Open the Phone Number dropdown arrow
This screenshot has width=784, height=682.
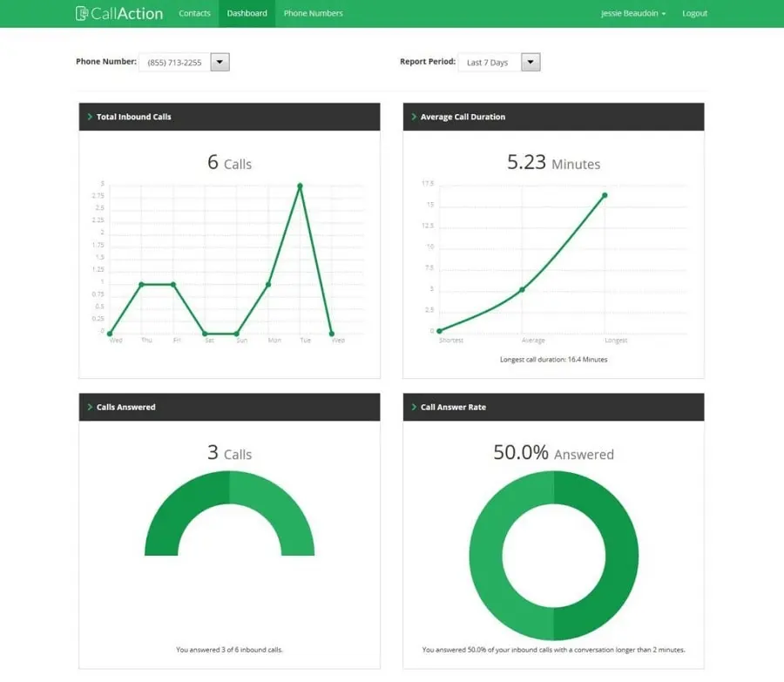point(220,62)
